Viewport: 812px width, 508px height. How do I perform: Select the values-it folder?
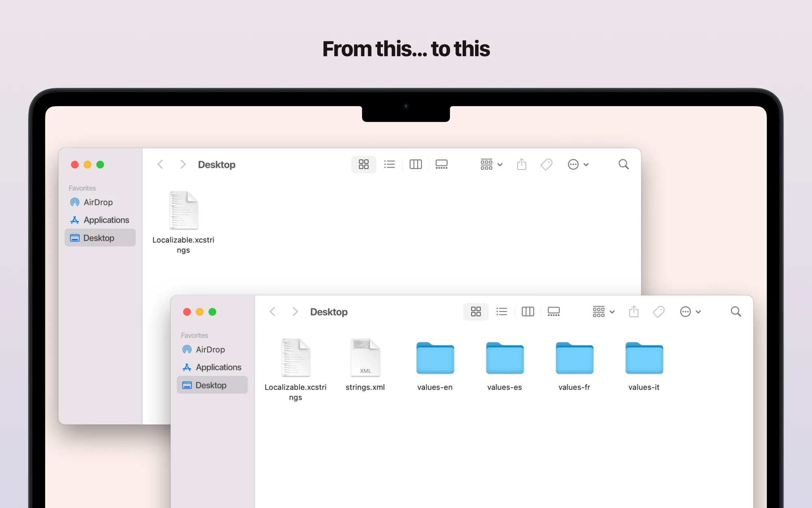(x=644, y=366)
